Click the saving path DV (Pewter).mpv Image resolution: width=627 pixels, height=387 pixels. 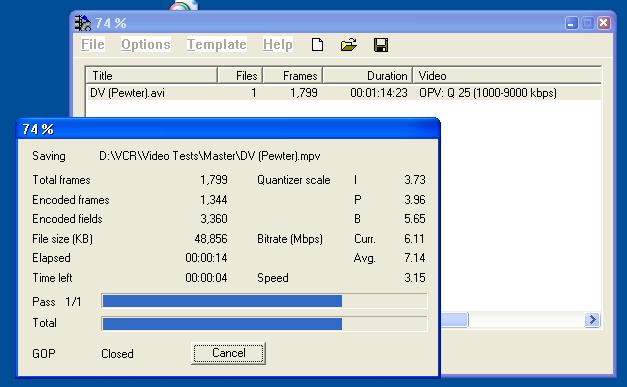pos(210,156)
